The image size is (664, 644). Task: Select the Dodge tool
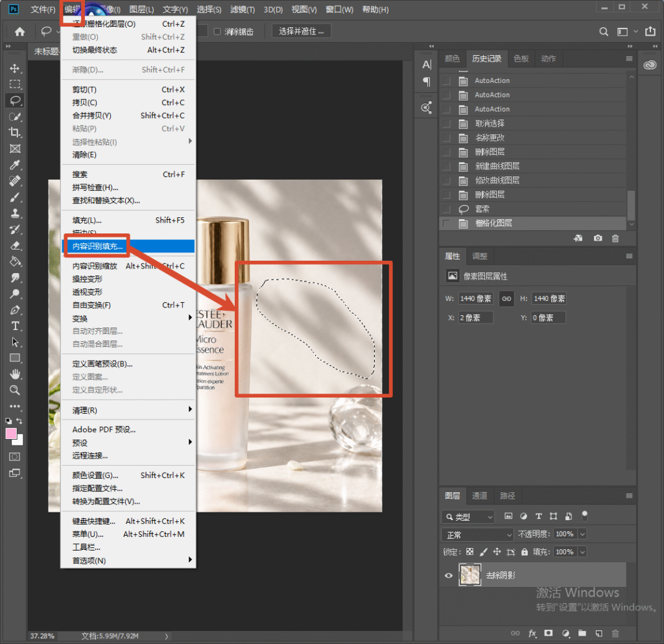point(15,293)
